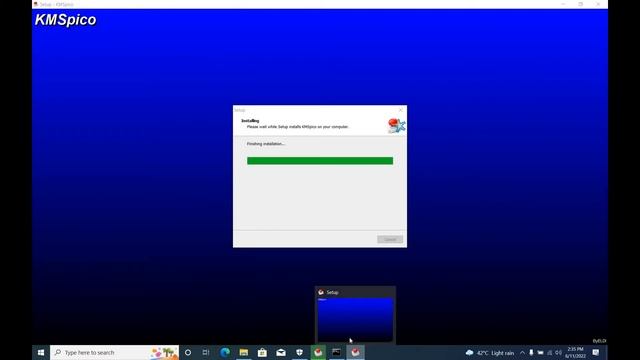Open the network tray icon
Image resolution: width=640 pixels, height=360 pixels.
pos(549,352)
